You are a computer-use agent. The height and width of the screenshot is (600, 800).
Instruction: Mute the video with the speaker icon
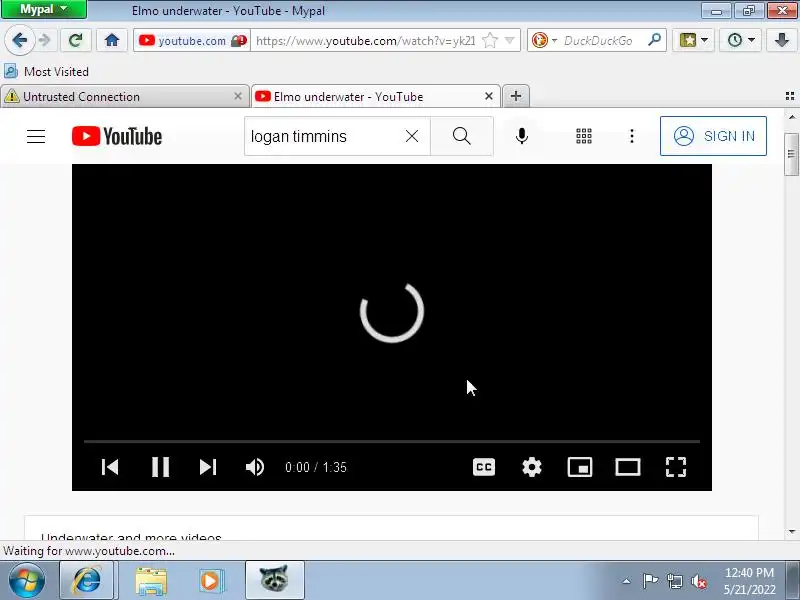point(255,467)
